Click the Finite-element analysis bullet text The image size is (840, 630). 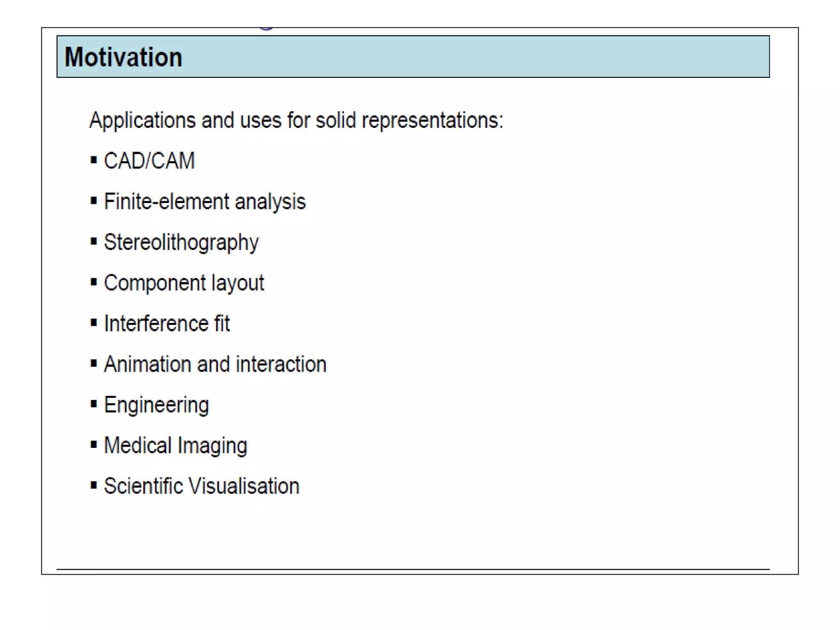[x=205, y=202]
